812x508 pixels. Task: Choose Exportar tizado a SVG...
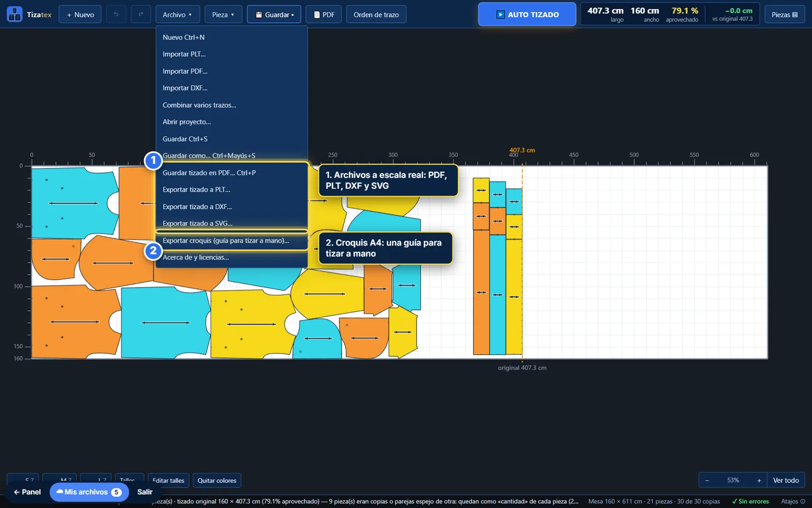(232, 224)
